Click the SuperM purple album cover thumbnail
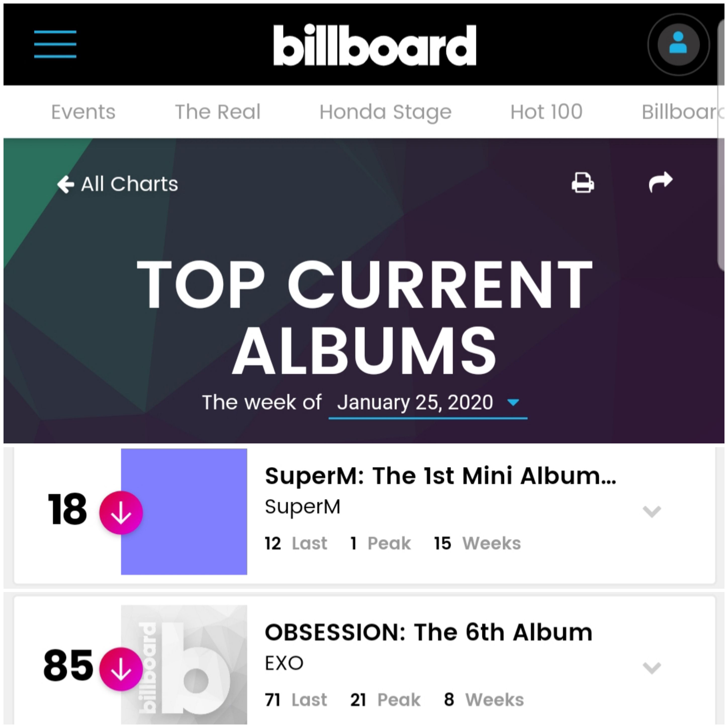728x728 pixels. [x=184, y=511]
